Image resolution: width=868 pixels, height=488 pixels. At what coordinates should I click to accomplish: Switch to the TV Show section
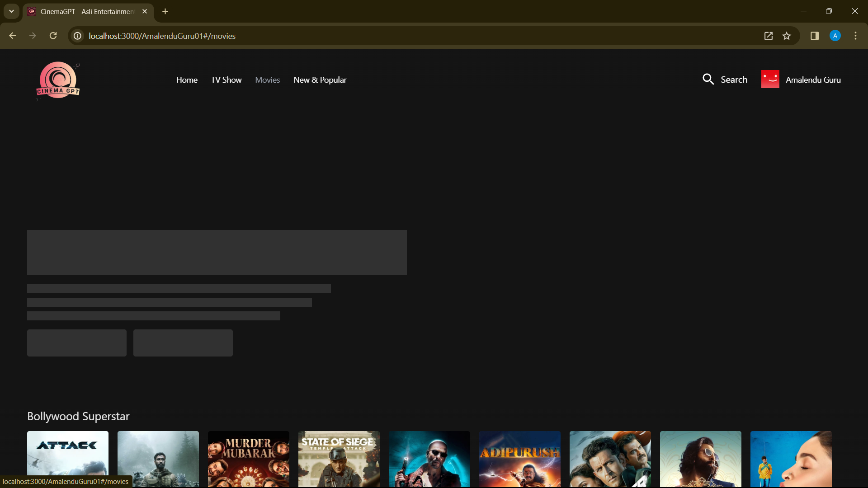click(x=226, y=80)
